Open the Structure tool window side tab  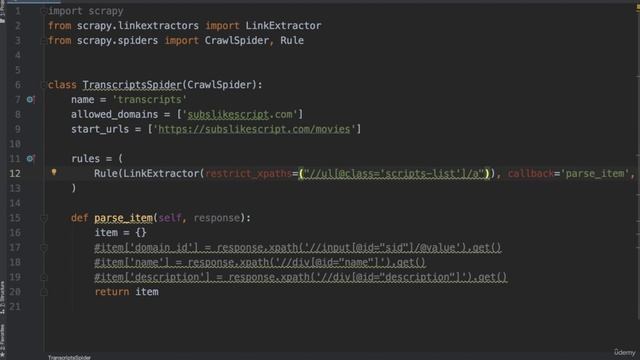coord(2,297)
